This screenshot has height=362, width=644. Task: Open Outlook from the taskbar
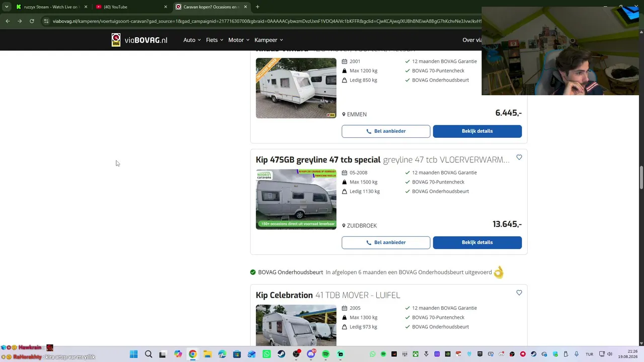[x=252, y=354]
